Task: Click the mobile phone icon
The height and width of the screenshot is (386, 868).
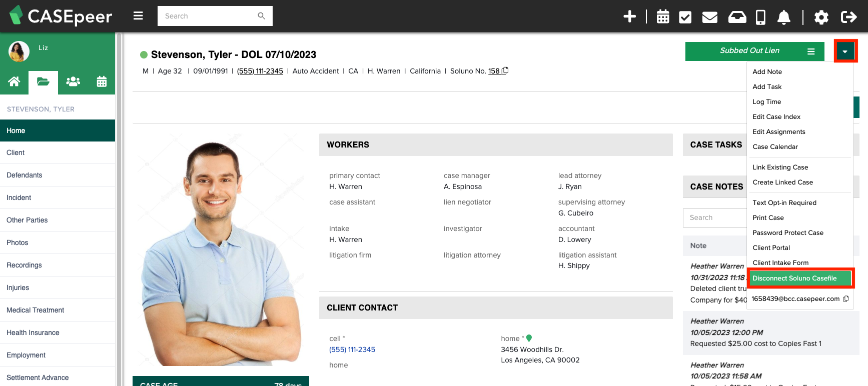Action: click(x=760, y=17)
